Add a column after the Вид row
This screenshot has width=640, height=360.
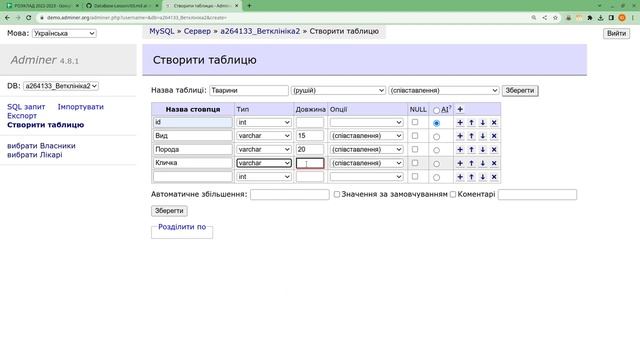click(x=460, y=136)
